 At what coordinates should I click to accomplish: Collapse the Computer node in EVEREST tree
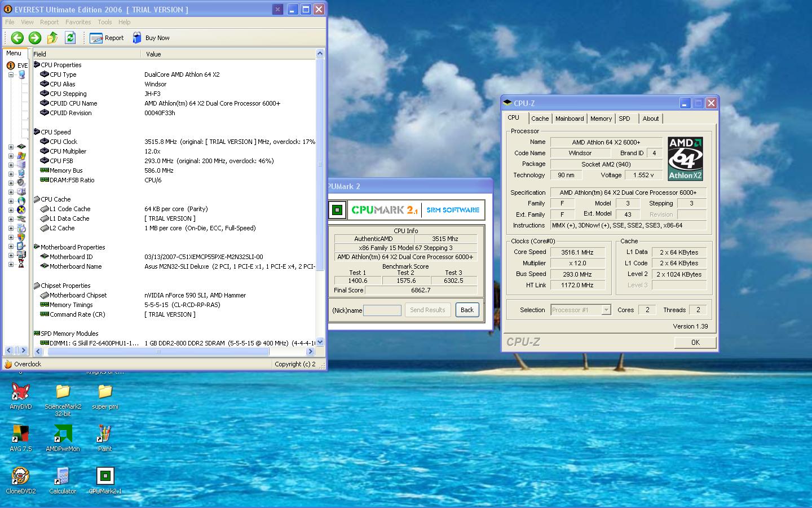[x=11, y=75]
